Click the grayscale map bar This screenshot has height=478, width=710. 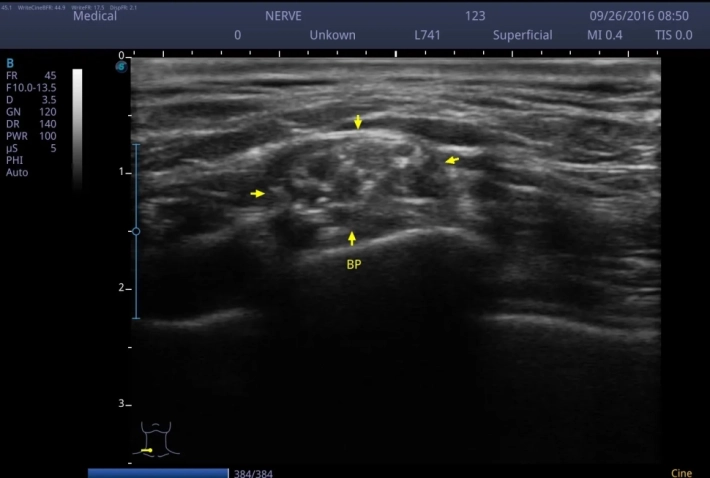[78, 128]
